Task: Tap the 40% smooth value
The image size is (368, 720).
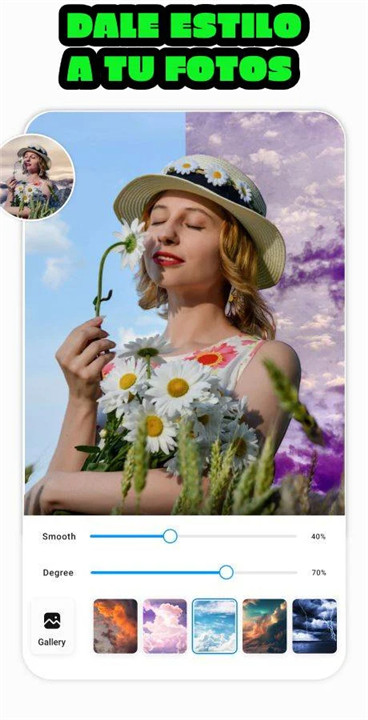Action: click(318, 536)
